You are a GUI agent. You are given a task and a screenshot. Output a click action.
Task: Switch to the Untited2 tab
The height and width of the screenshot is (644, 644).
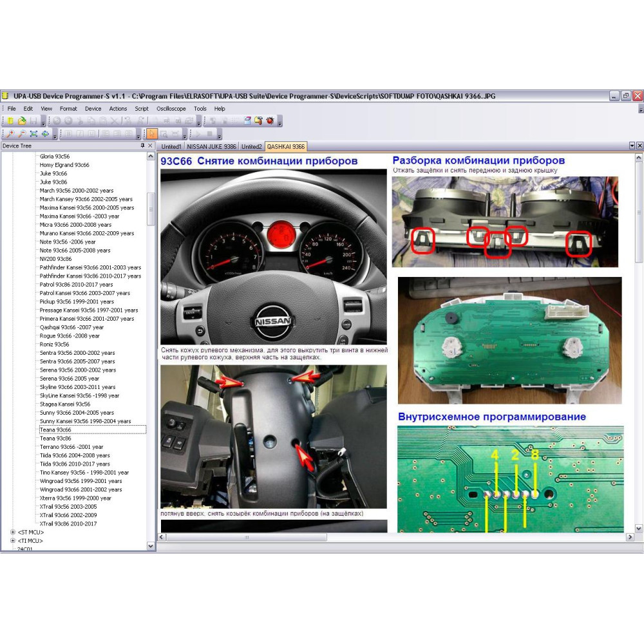251,146
